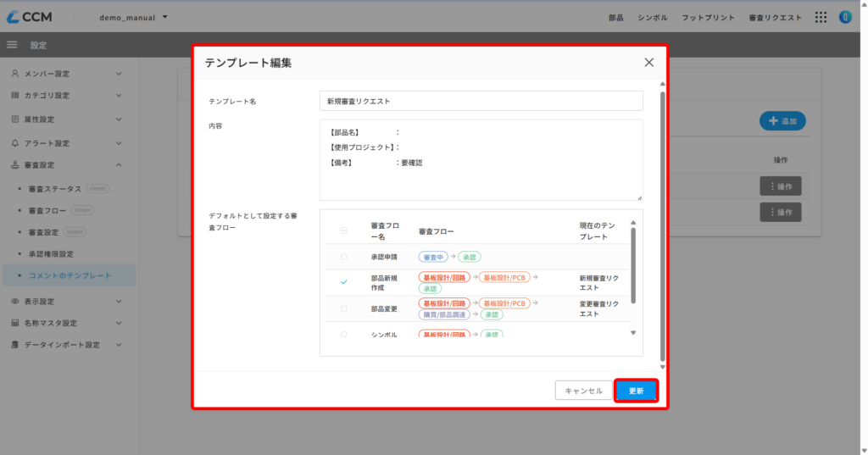Click the データインポート設定 icon

pos(15,344)
